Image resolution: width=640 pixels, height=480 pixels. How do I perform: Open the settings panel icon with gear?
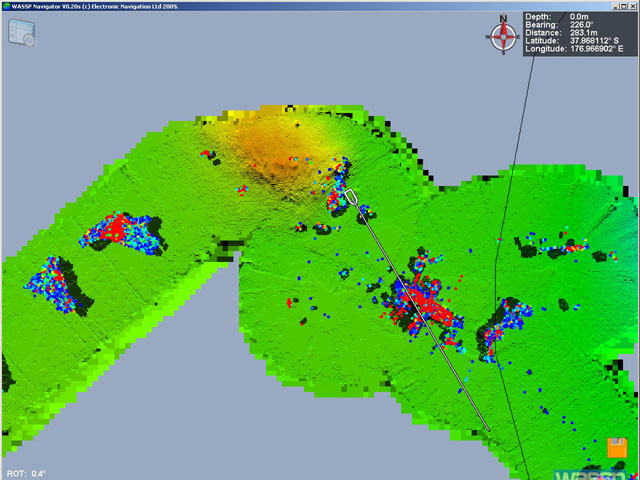click(x=21, y=32)
